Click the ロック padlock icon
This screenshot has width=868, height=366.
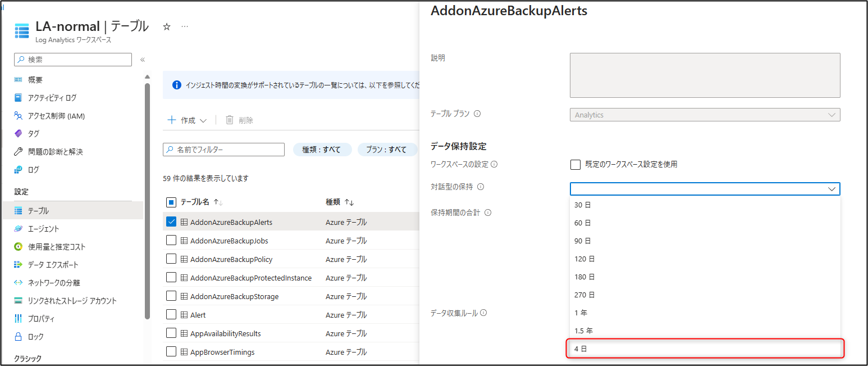click(19, 337)
